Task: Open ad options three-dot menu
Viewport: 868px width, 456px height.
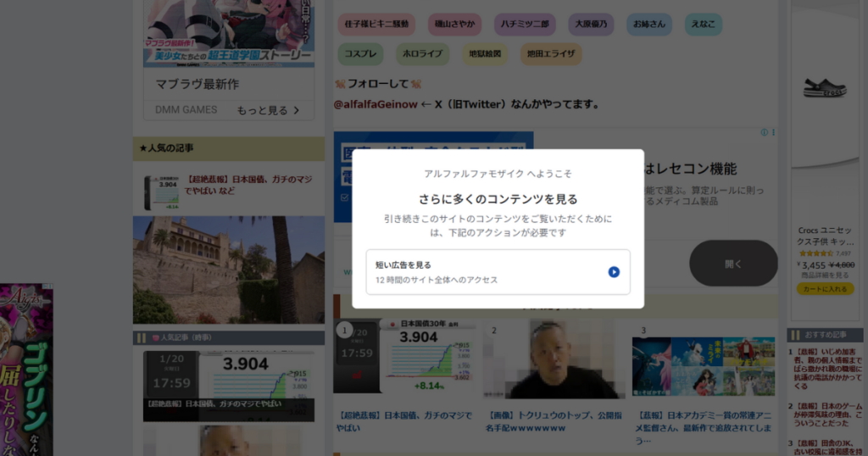Action: 773,132
